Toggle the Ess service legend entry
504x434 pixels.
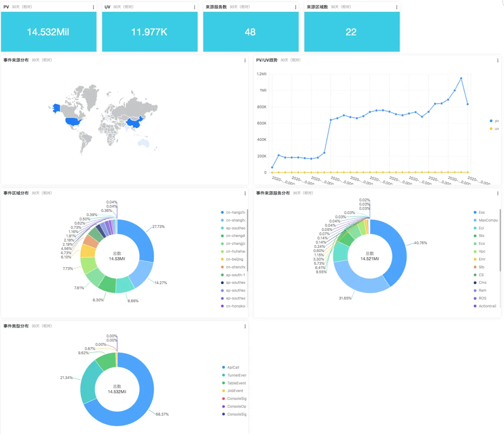tap(479, 212)
